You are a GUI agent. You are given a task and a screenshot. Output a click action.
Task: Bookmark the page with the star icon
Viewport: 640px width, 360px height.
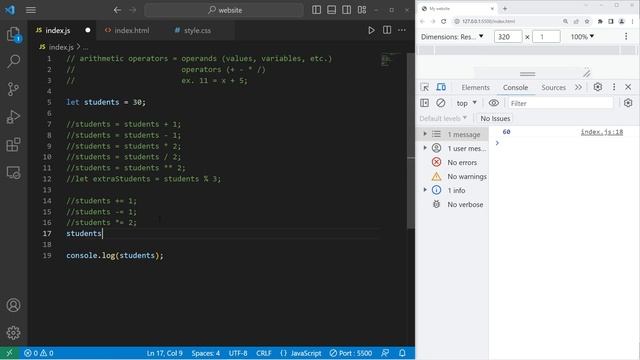pos(587,21)
